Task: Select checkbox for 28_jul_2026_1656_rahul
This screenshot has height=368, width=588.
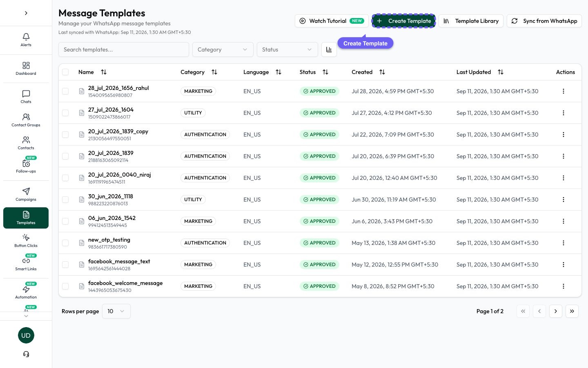Action: click(65, 91)
